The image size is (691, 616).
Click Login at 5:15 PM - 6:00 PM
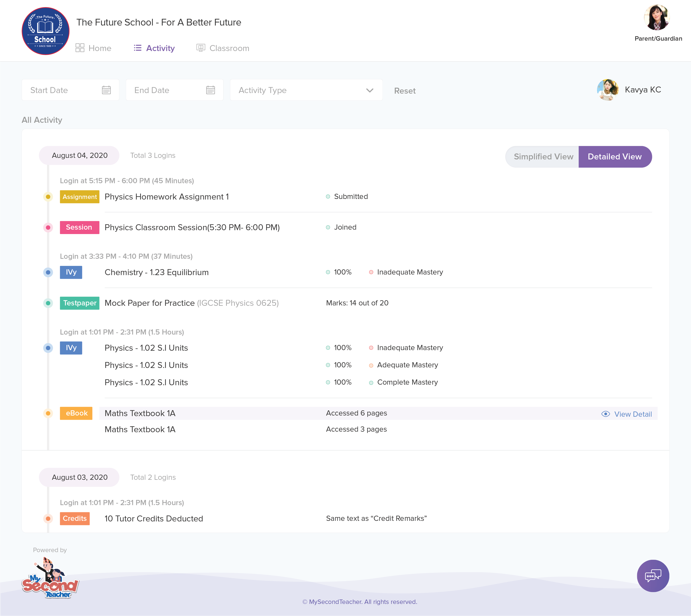127,181
